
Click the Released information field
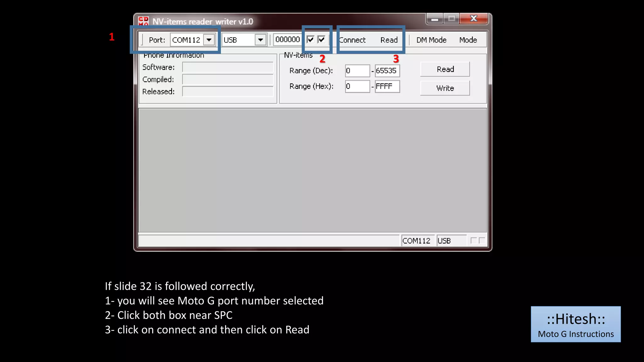[228, 91]
